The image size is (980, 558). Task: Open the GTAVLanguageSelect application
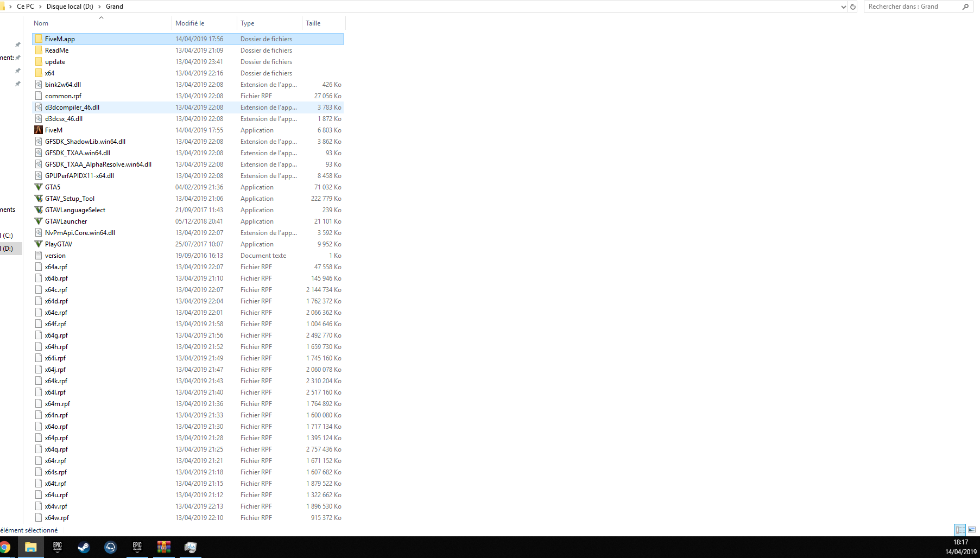pyautogui.click(x=74, y=210)
